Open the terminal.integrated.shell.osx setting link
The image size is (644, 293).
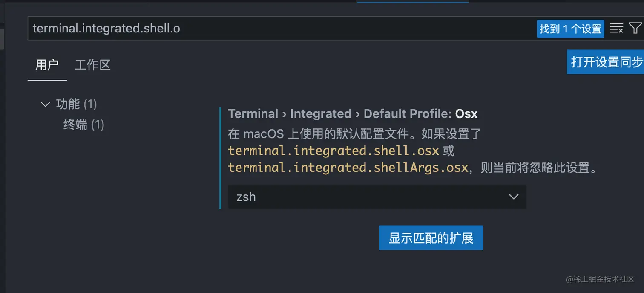click(332, 151)
